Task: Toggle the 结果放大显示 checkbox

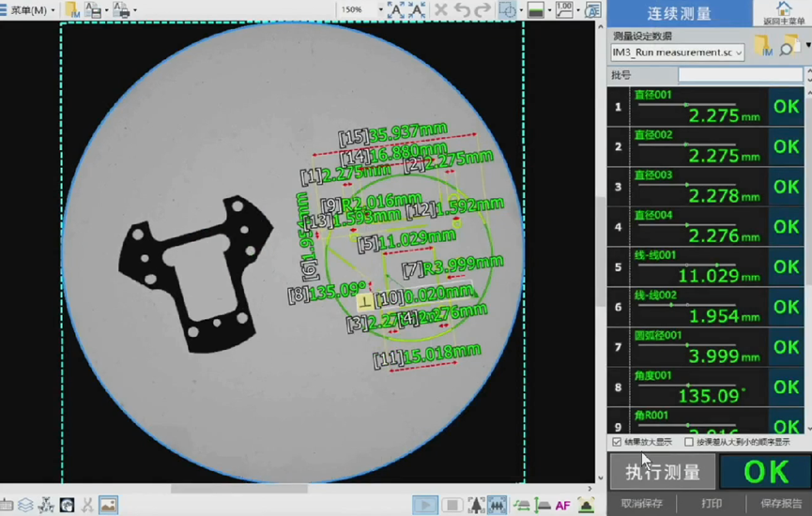Action: tap(617, 442)
